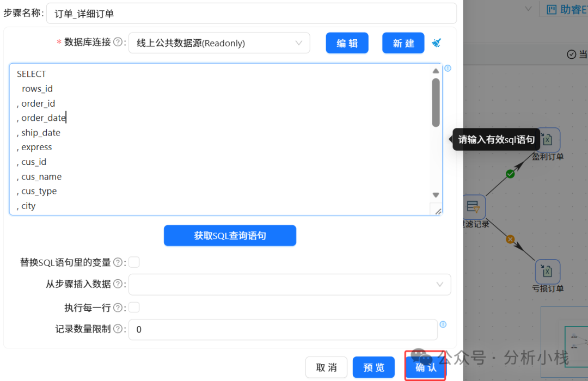Image resolution: width=588 pixels, height=381 pixels.
Task: Click the clean-up broom icon
Action: (436, 43)
